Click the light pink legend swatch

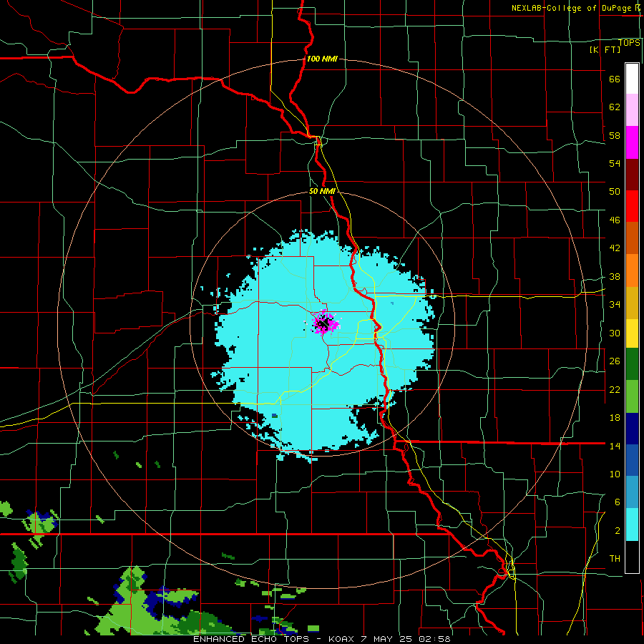pos(632,110)
